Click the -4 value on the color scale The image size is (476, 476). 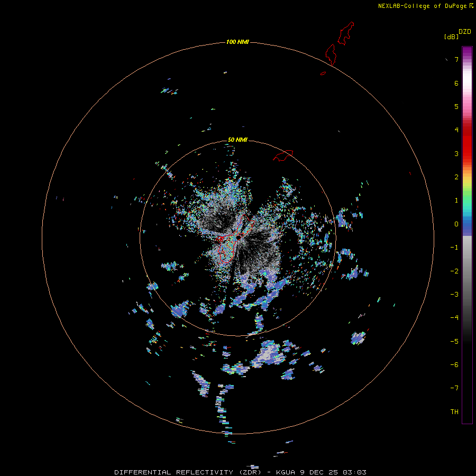point(454,318)
